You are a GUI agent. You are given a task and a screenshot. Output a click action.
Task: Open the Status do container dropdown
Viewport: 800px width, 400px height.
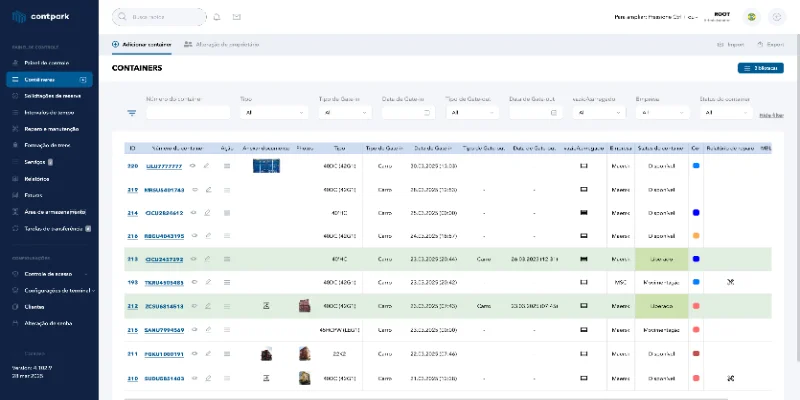(725, 113)
